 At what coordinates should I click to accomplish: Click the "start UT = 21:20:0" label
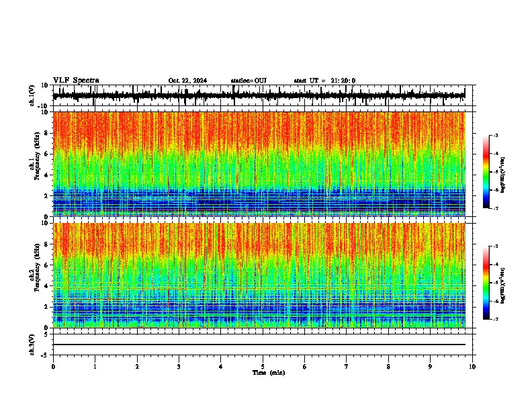click(324, 81)
